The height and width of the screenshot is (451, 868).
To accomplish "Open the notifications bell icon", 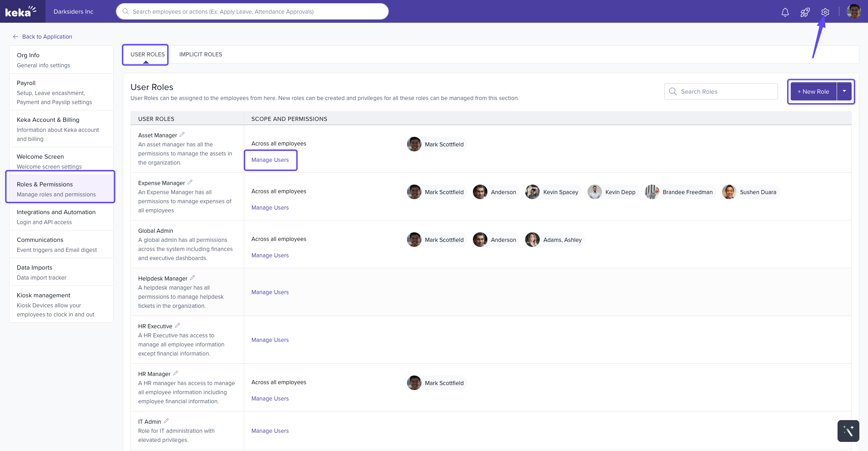I will (785, 12).
